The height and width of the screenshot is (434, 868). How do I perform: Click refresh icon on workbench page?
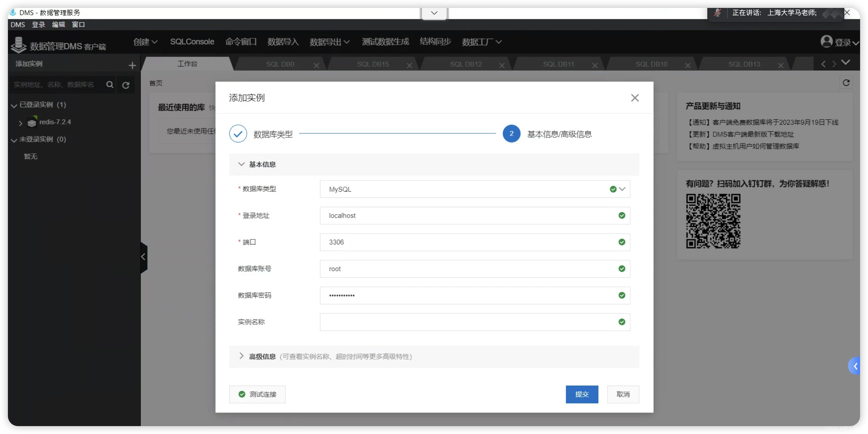pos(846,83)
